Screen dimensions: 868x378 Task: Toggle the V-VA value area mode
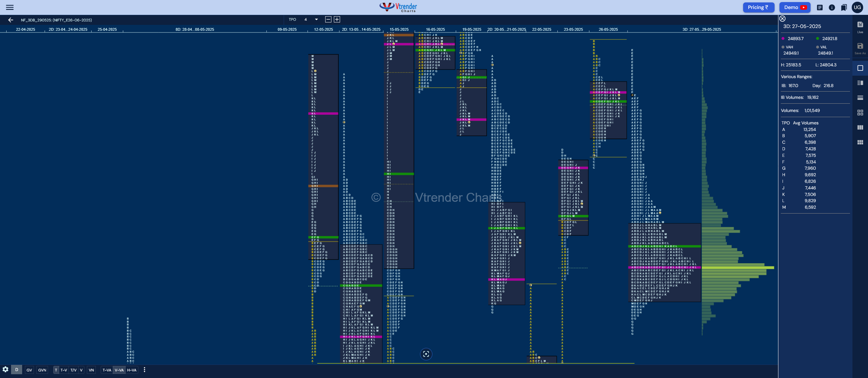point(119,370)
